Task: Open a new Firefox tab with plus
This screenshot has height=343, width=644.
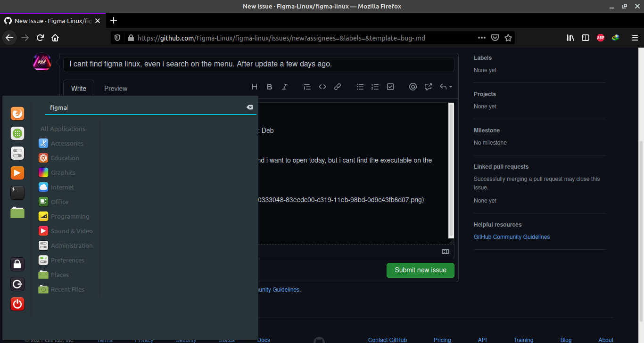Action: [113, 20]
